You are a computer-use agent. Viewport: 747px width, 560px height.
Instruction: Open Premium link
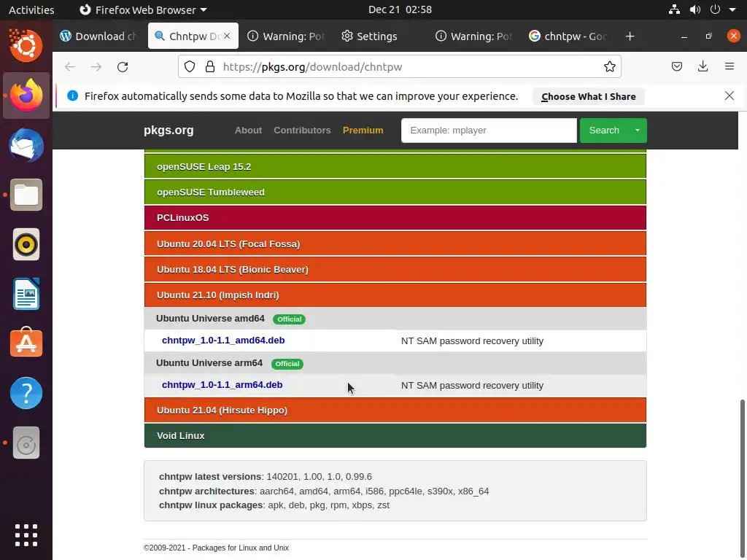coord(363,130)
